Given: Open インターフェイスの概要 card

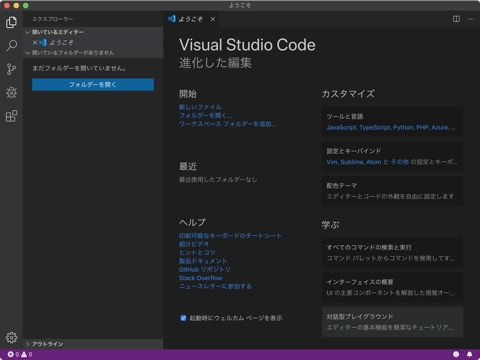Looking at the screenshot, I should click(x=392, y=287).
